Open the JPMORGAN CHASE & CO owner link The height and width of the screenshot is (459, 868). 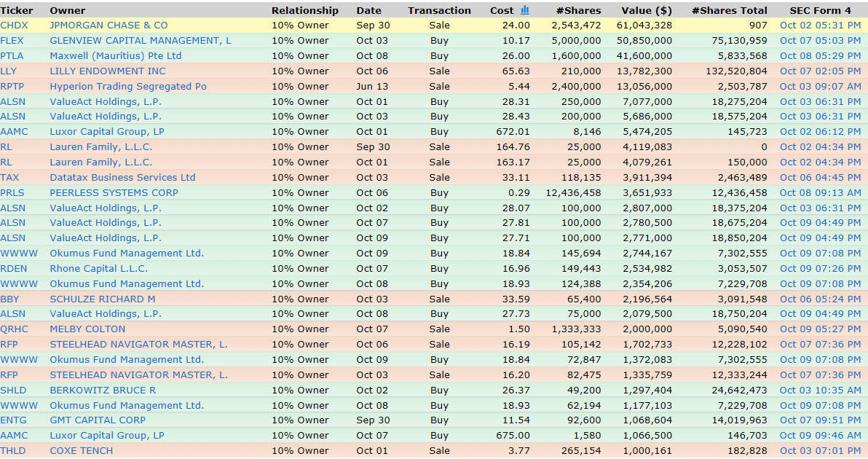(x=108, y=25)
